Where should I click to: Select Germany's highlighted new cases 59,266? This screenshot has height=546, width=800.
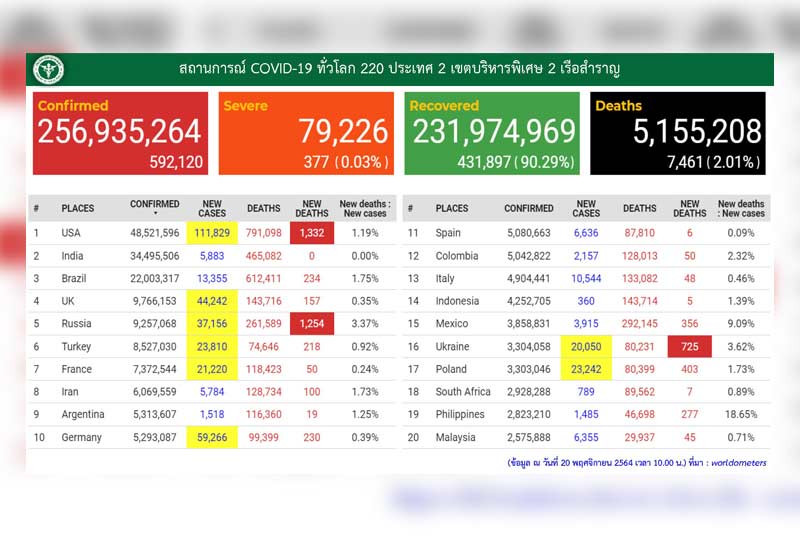[212, 437]
